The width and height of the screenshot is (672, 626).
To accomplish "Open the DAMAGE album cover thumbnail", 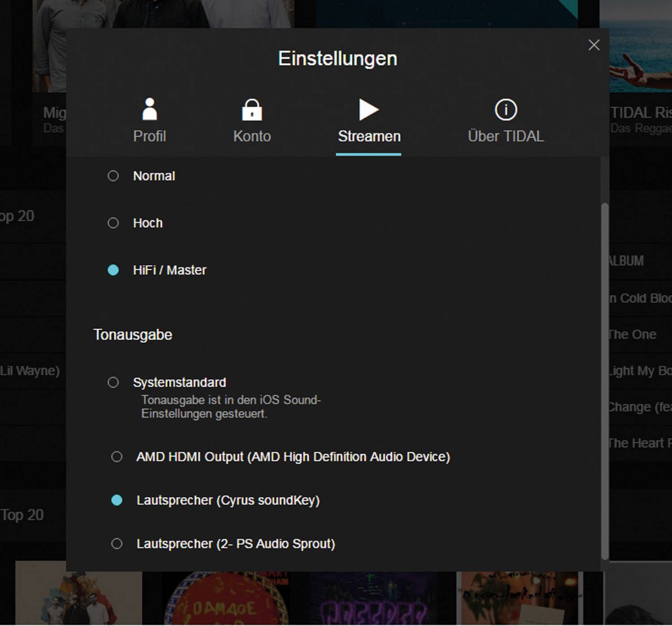I will (226, 598).
